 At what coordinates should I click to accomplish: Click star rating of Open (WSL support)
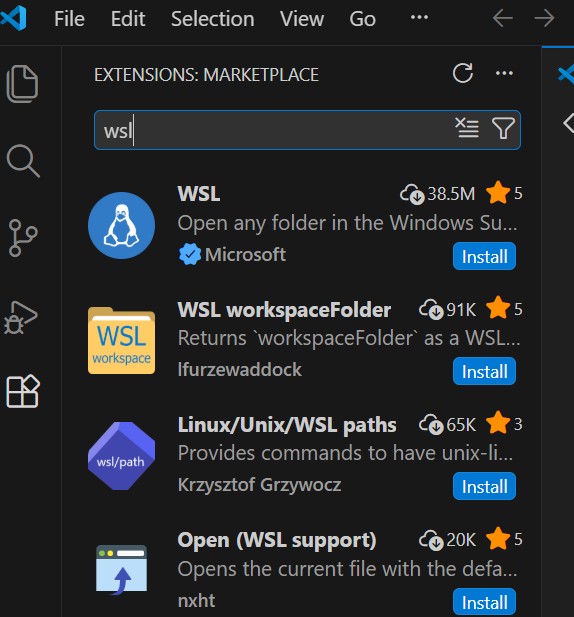[x=504, y=539]
